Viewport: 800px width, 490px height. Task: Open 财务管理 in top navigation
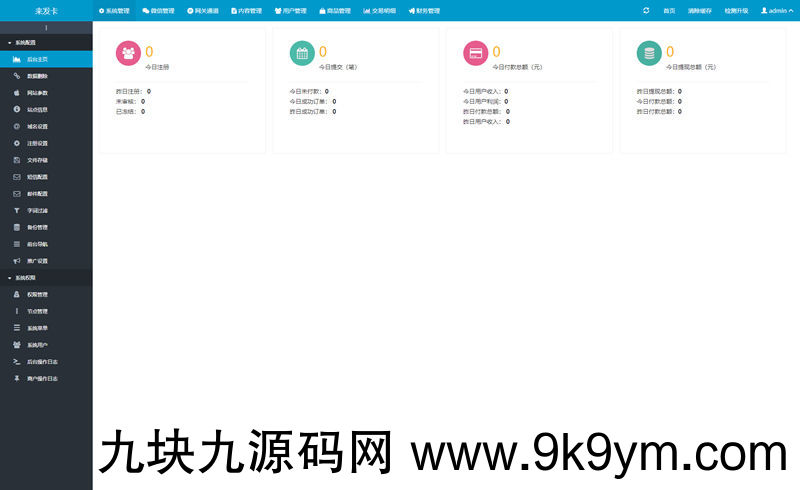pos(423,10)
